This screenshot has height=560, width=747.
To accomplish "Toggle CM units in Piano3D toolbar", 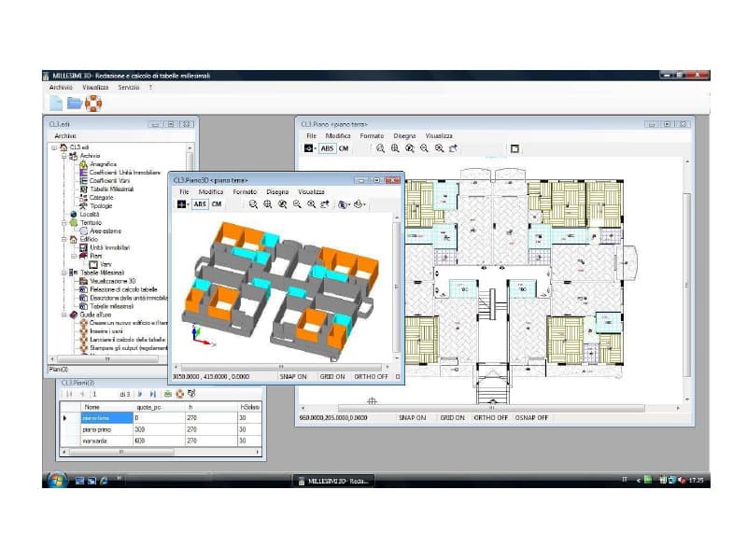I will (217, 204).
